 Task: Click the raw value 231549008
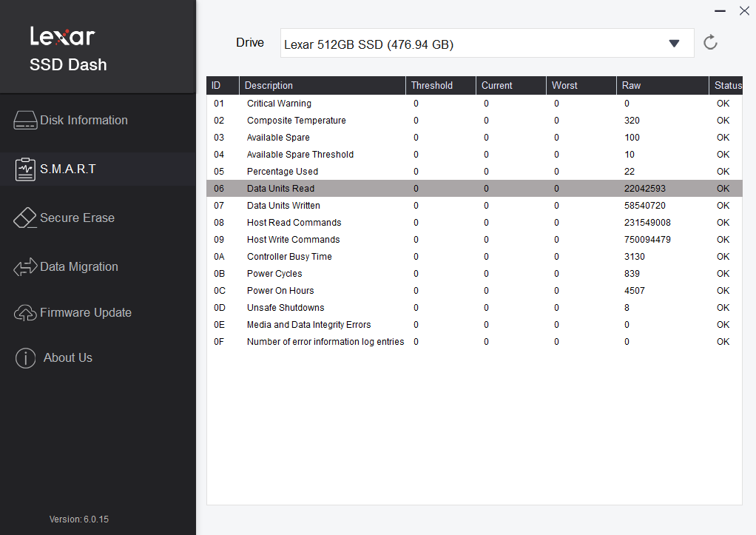click(x=647, y=223)
